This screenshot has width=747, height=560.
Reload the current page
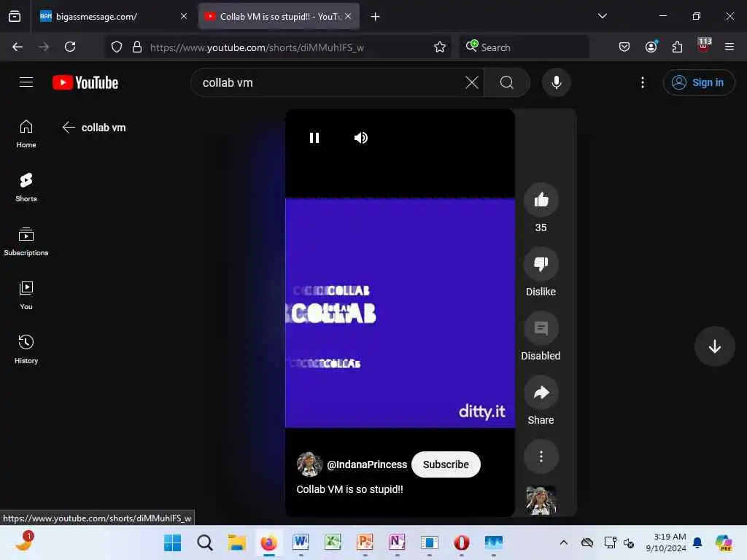pyautogui.click(x=70, y=47)
